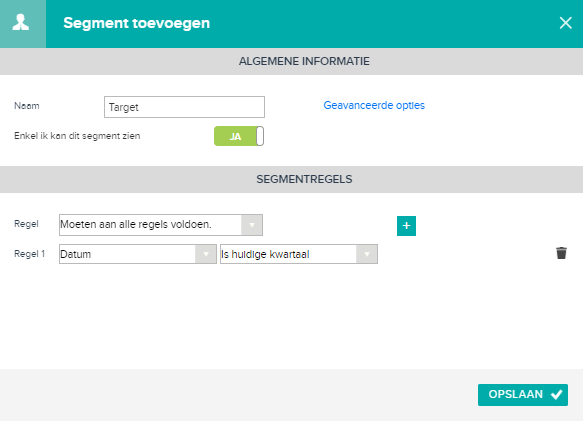This screenshot has height=421, width=583.
Task: Click the 'Segment toevoegen' title text
Action: (136, 23)
